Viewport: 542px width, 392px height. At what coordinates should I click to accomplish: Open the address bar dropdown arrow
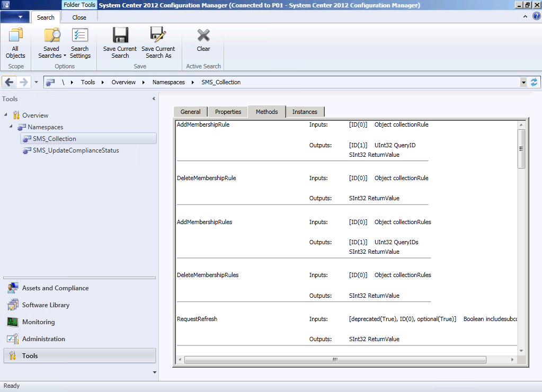(x=523, y=82)
